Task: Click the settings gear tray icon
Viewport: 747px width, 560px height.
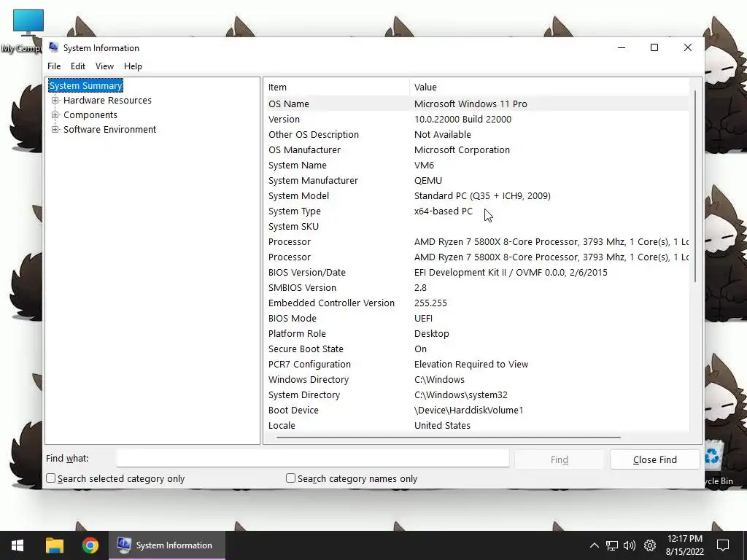Action: [650, 545]
